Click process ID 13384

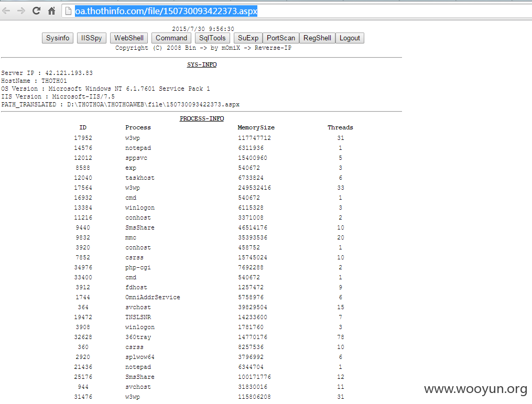click(x=83, y=208)
